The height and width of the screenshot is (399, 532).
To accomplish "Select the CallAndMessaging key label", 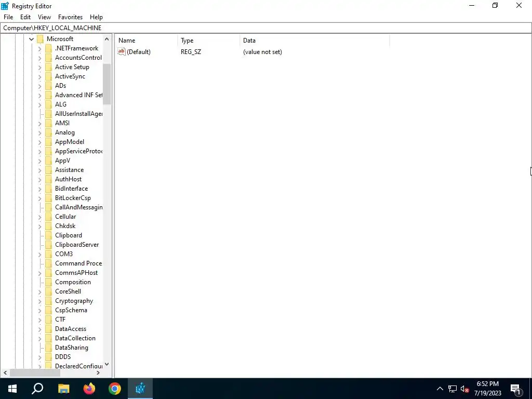I will pyautogui.click(x=79, y=207).
